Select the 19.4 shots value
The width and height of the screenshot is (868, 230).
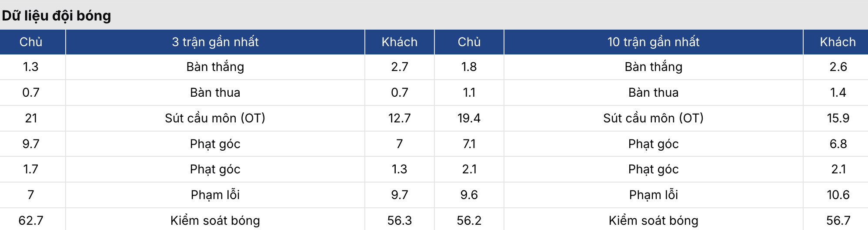pyautogui.click(x=469, y=118)
